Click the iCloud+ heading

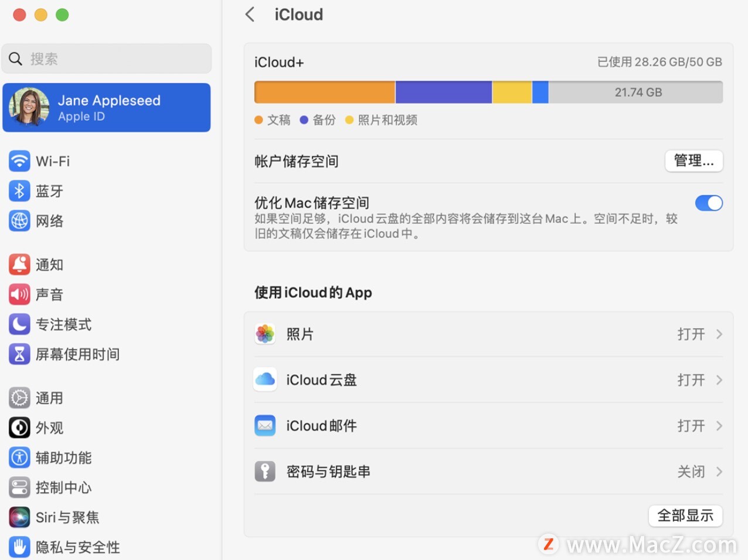[279, 62]
